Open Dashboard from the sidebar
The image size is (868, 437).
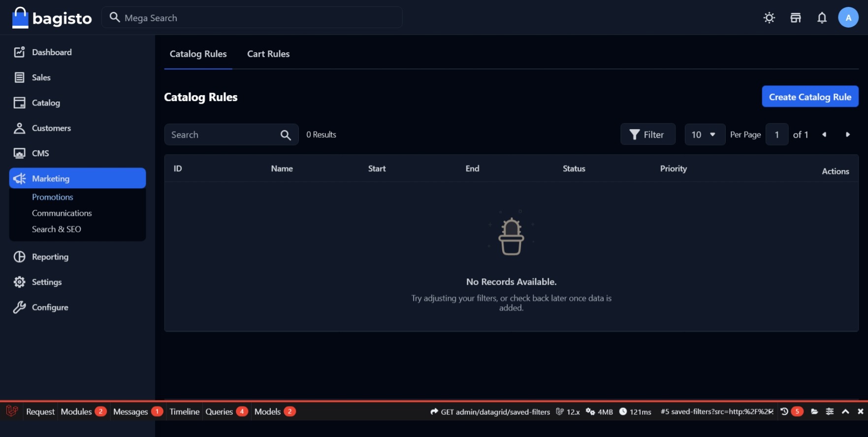[x=77, y=52]
